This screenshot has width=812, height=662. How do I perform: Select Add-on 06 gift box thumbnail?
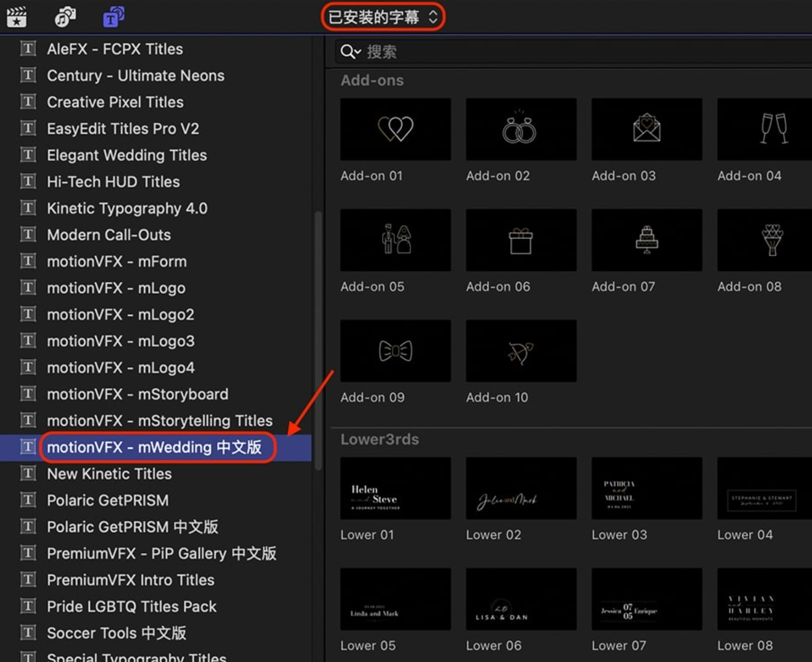521,240
